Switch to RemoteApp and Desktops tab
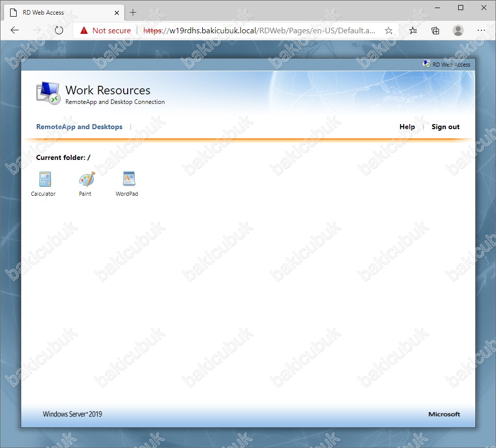The height and width of the screenshot is (448, 496). point(79,127)
